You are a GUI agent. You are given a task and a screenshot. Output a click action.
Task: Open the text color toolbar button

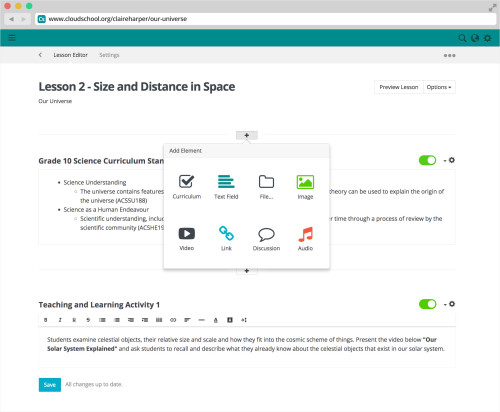(216, 320)
